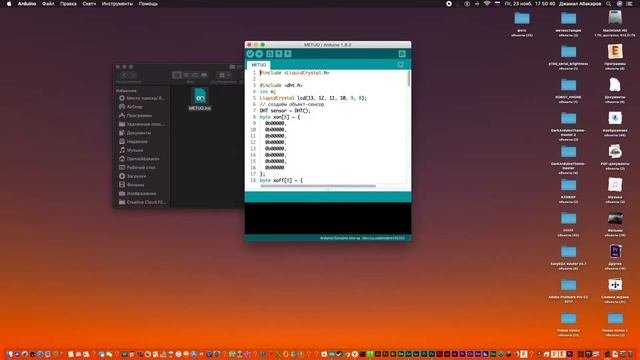This screenshot has height=360, width=640.
Task: Click the Spotlight search icon in menu bar
Action: (x=609, y=4)
